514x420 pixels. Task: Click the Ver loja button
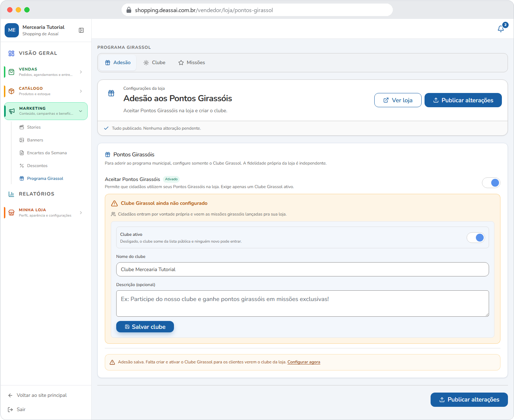pos(398,100)
